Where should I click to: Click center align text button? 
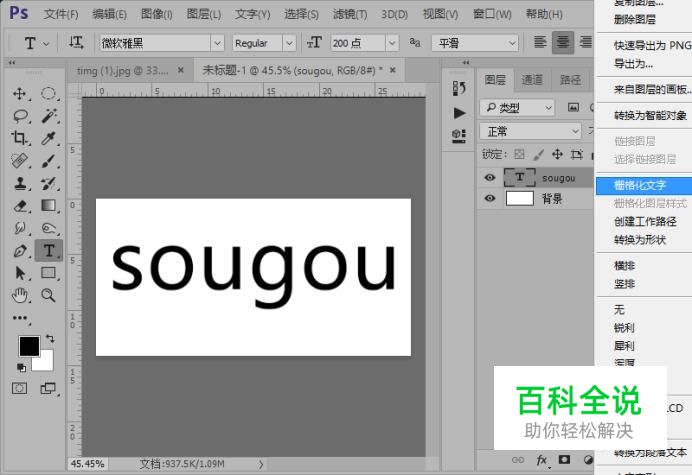(563, 42)
